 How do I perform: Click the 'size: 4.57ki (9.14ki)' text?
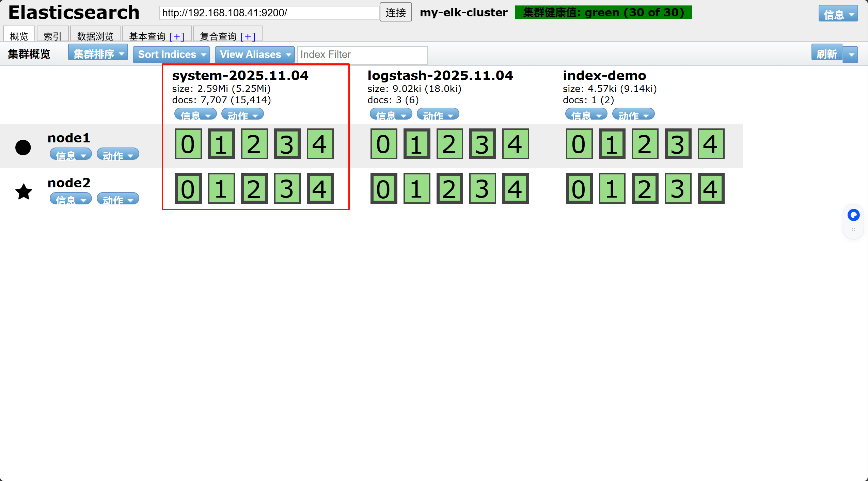610,89
